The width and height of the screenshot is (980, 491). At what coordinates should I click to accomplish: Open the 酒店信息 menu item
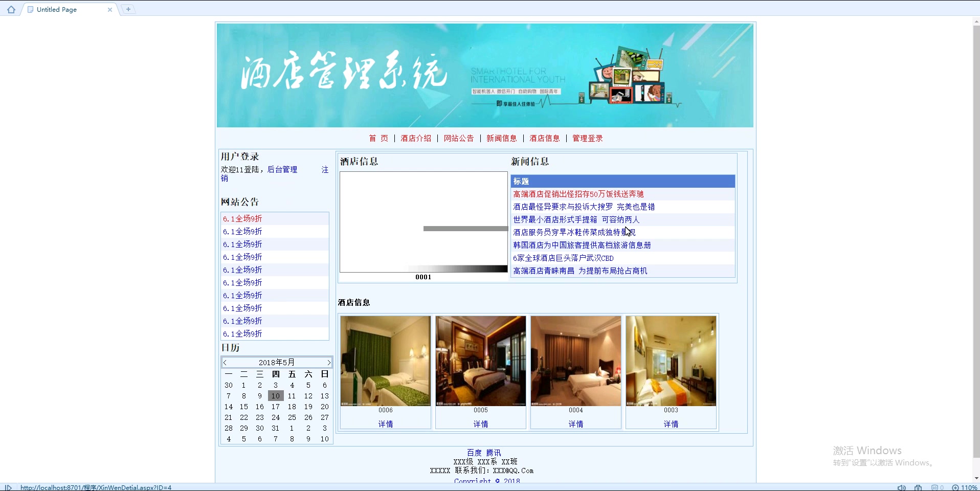pyautogui.click(x=545, y=138)
